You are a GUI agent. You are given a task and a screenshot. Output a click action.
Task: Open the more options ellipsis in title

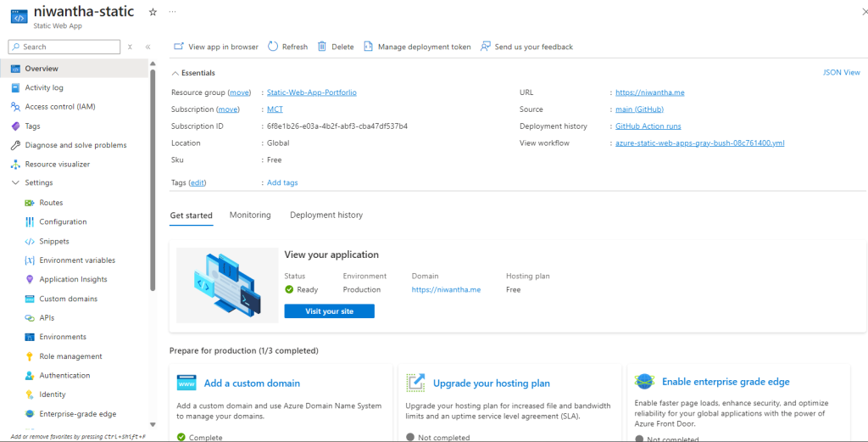[x=173, y=12]
